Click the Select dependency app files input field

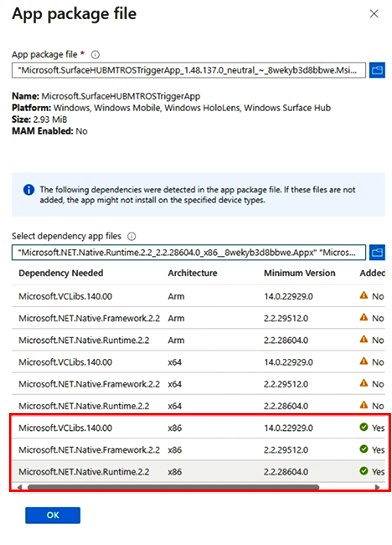pos(189,252)
